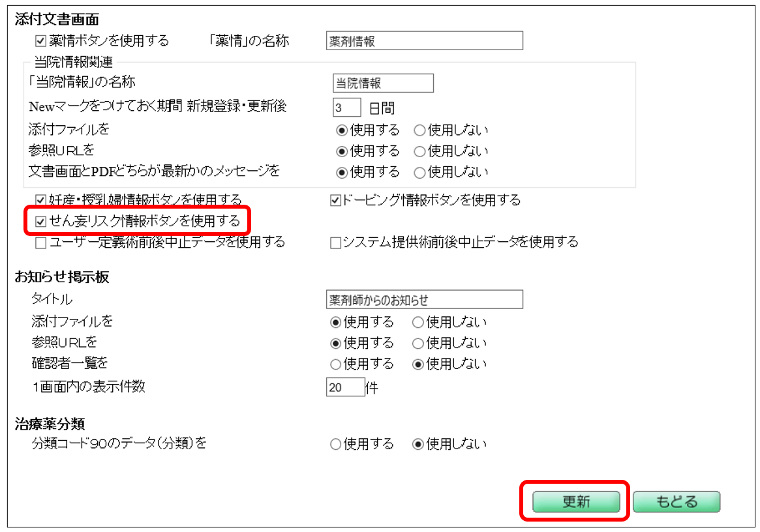Select 使用しない for 当院情報 添付ファイル

(x=420, y=130)
